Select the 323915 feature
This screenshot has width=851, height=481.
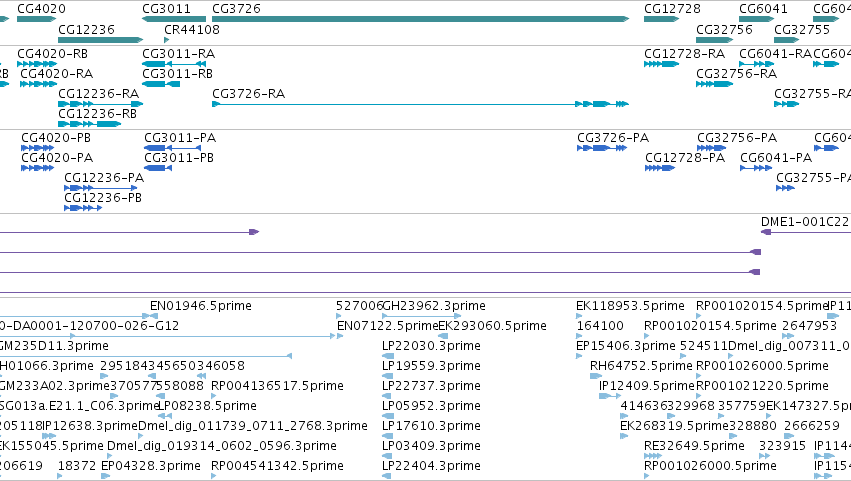(x=764, y=457)
